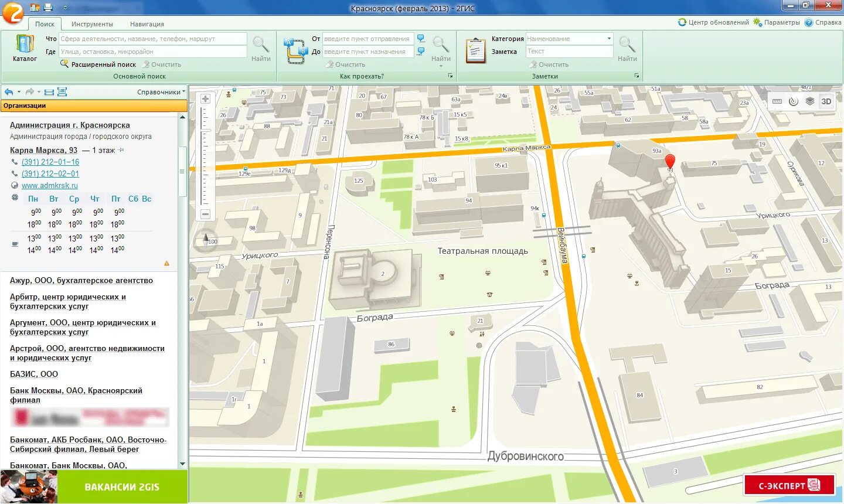Focus the До destination point field

pyautogui.click(x=368, y=52)
